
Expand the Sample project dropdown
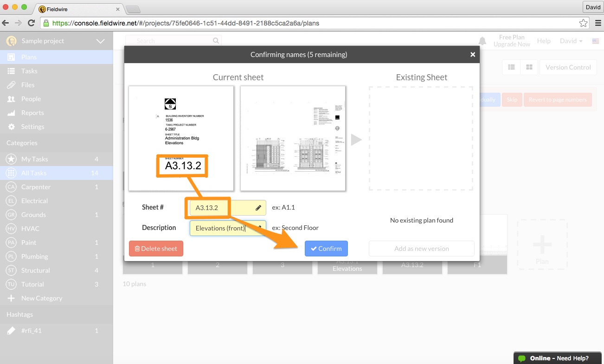100,41
